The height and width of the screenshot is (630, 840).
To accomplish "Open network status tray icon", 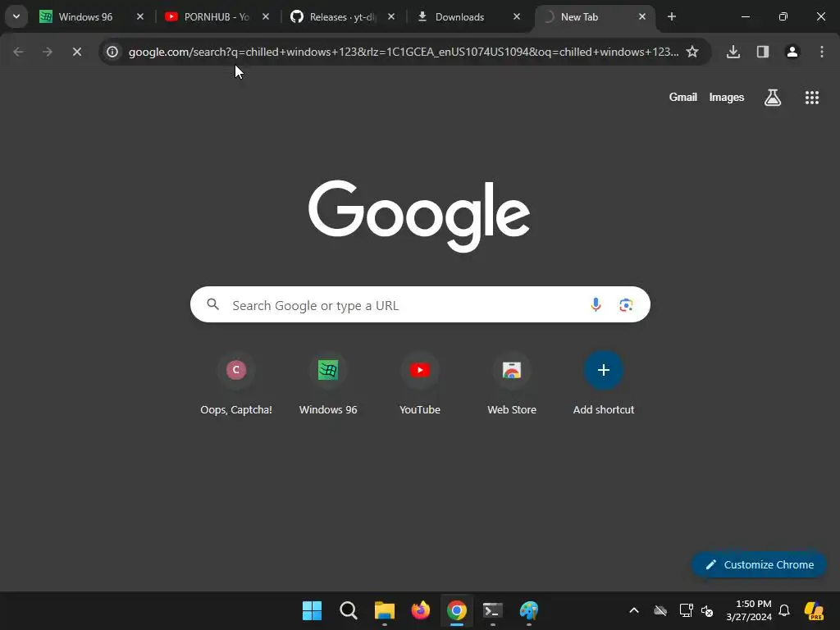I will [687, 610].
